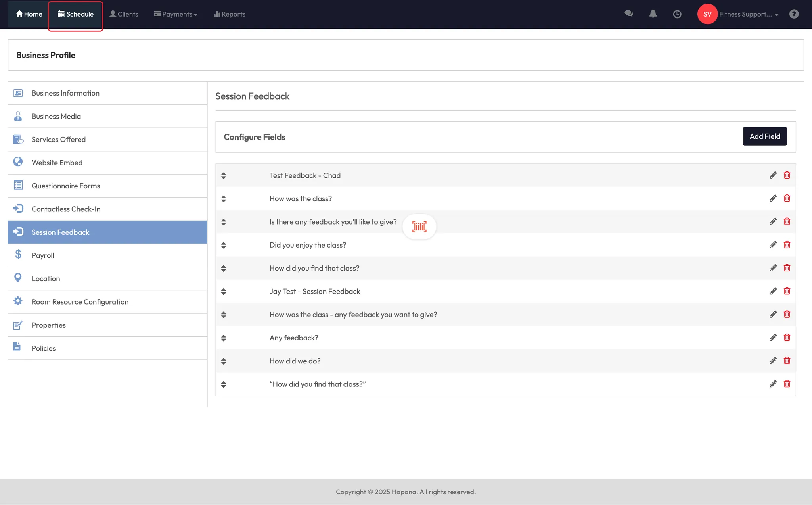Open the help question mark icon
Screen dimensions: 812x505
click(794, 14)
